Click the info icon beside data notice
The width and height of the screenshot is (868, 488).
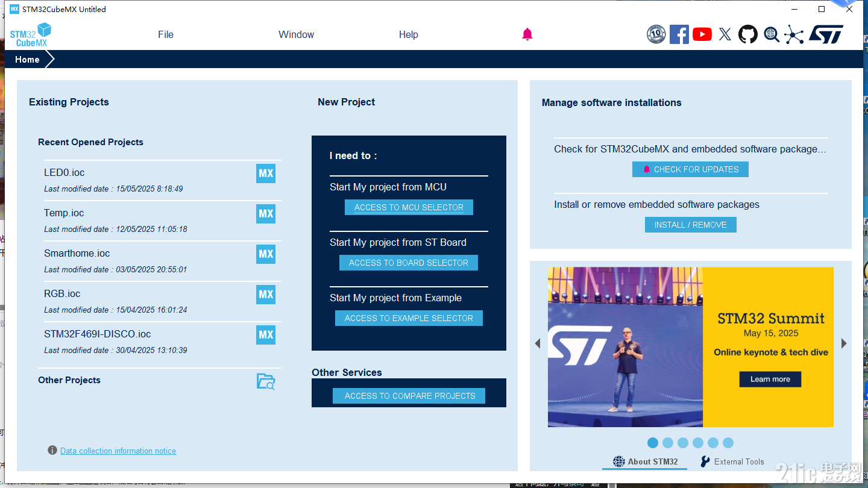(52, 451)
